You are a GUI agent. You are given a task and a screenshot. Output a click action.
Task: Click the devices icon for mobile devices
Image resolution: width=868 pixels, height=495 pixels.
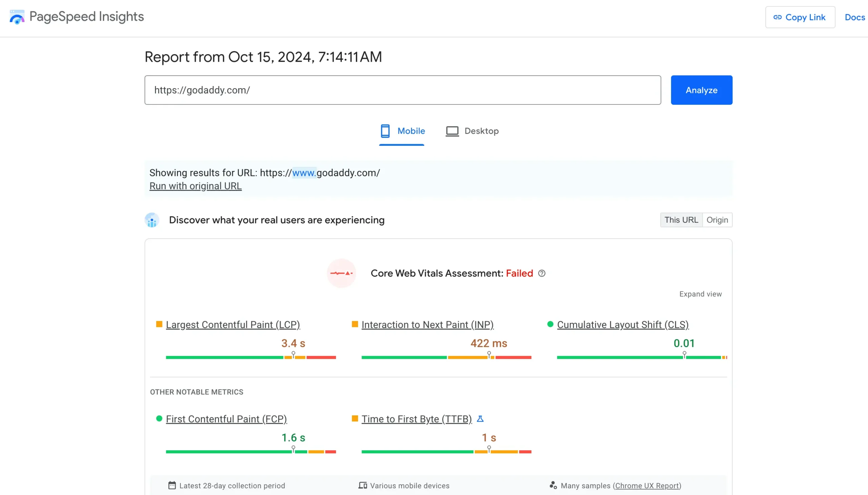[x=362, y=486]
